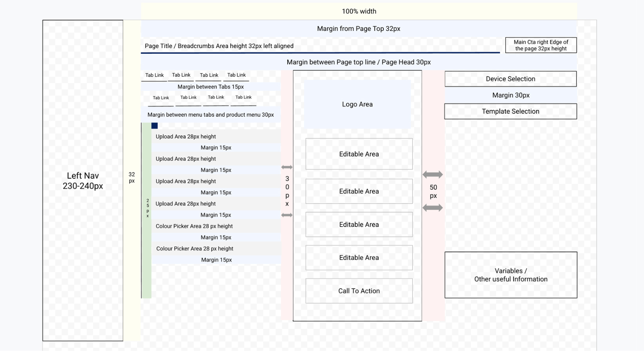Select the leftmost Tab Link in the lower tab row
644x351 pixels.
click(x=161, y=98)
